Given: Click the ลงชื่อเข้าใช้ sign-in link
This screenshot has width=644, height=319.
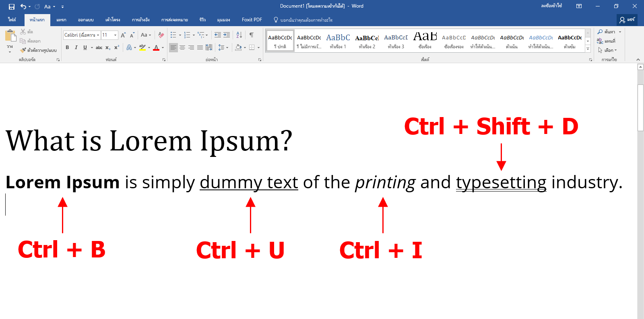Looking at the screenshot, I should click(551, 6).
